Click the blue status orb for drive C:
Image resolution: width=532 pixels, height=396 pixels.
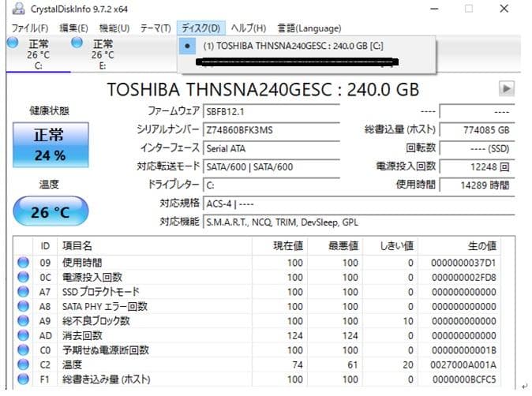click(13, 43)
